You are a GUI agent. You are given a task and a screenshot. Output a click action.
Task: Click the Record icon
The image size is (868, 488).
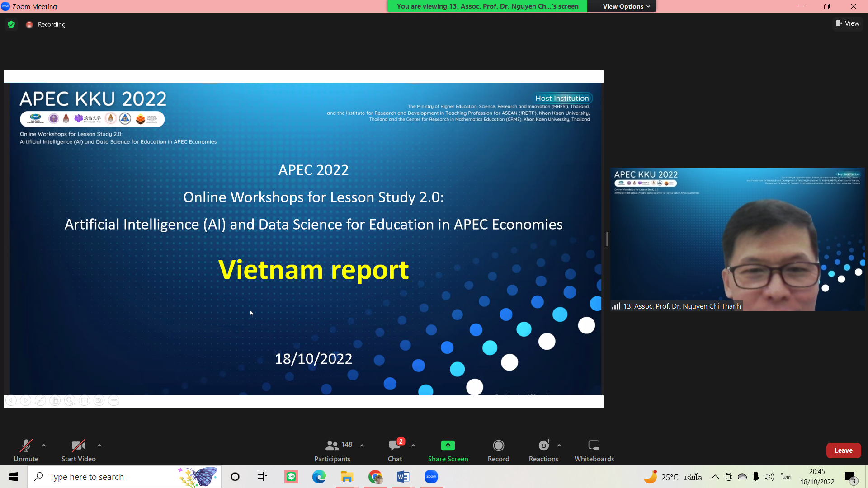(x=498, y=446)
